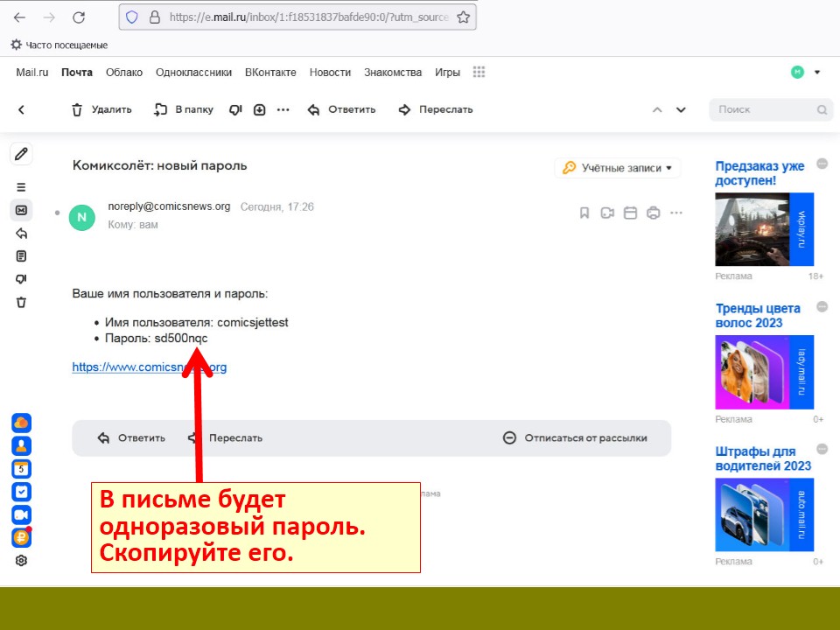The width and height of the screenshot is (840, 630).
Task: Reply using bottom Ответить button
Action: [x=131, y=438]
